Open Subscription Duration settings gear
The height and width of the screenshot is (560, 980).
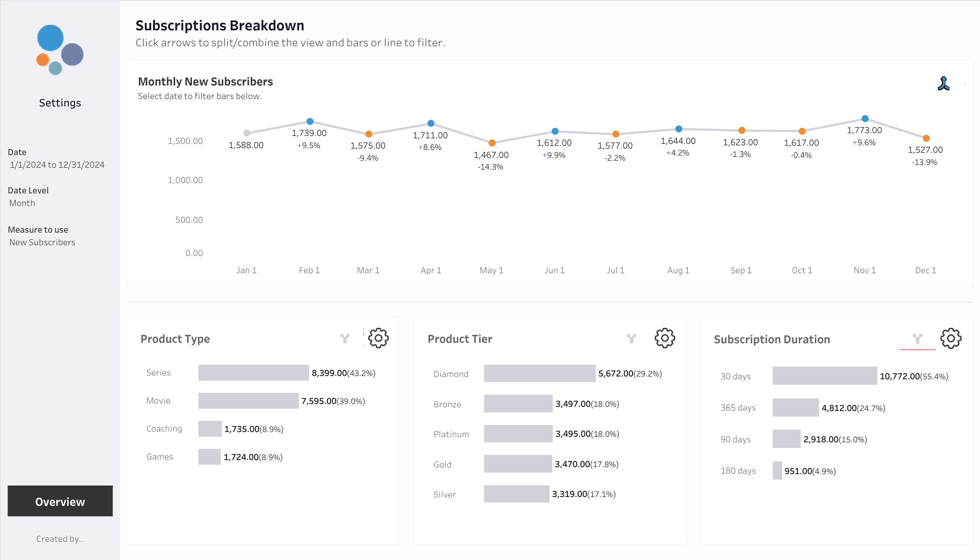[951, 338]
